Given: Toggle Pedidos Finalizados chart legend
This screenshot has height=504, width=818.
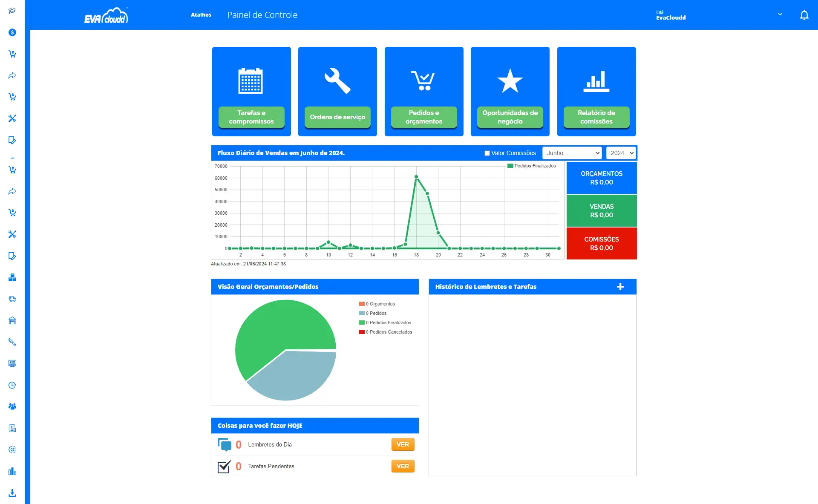Looking at the screenshot, I should (531, 166).
